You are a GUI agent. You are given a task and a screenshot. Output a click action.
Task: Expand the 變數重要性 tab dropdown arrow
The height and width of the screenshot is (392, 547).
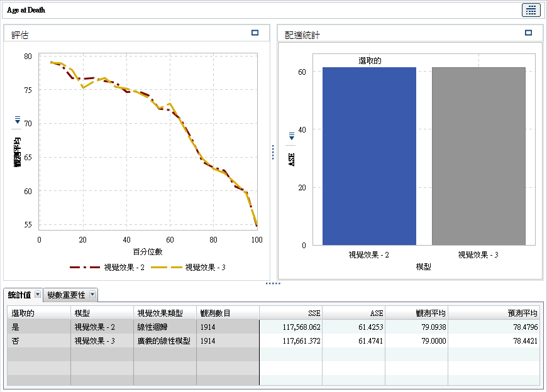click(x=92, y=295)
